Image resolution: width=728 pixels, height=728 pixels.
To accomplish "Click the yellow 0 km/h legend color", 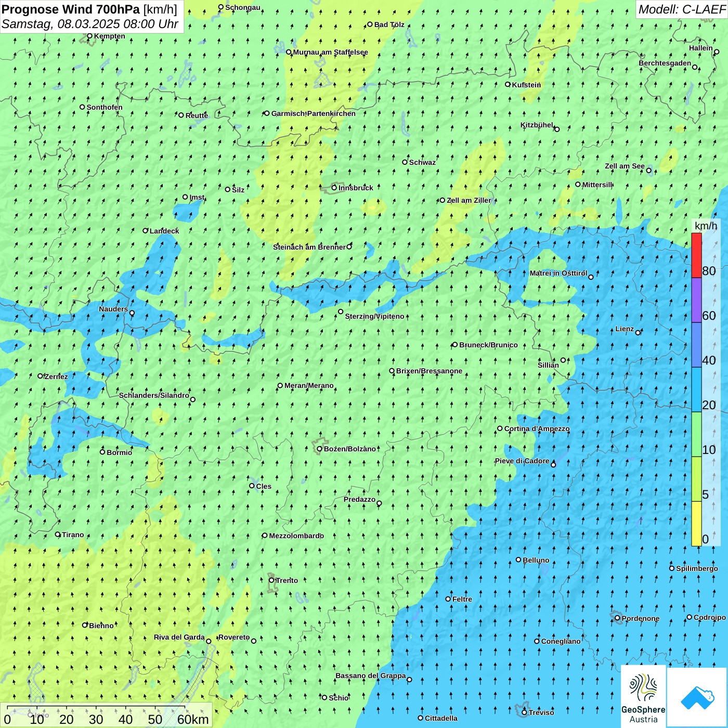I will click(696, 524).
